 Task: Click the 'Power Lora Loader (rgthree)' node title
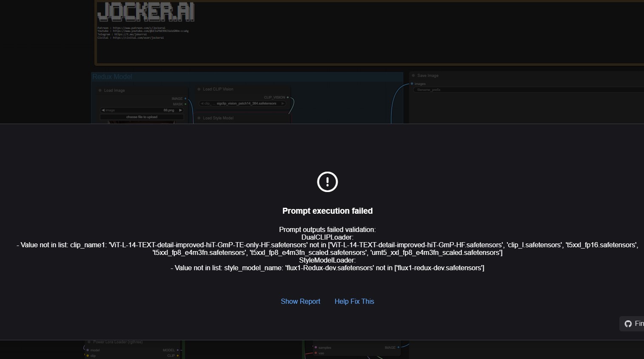(118, 342)
